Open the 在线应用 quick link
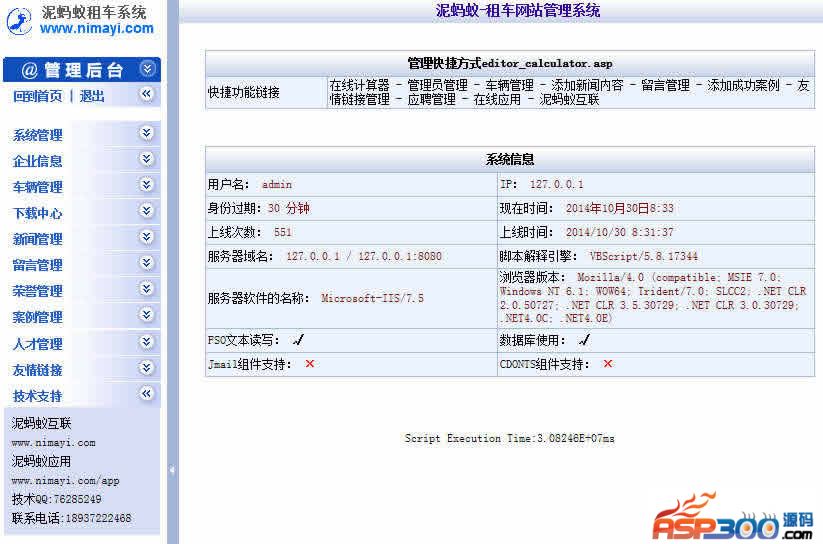 [497, 99]
